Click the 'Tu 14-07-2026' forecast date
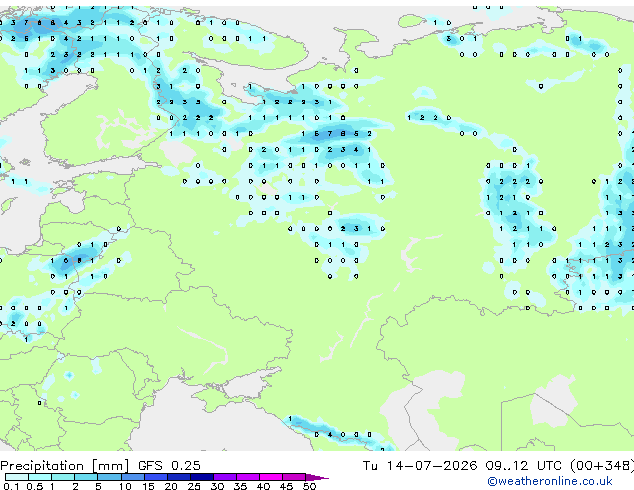The width and height of the screenshot is (634, 490). [420, 465]
